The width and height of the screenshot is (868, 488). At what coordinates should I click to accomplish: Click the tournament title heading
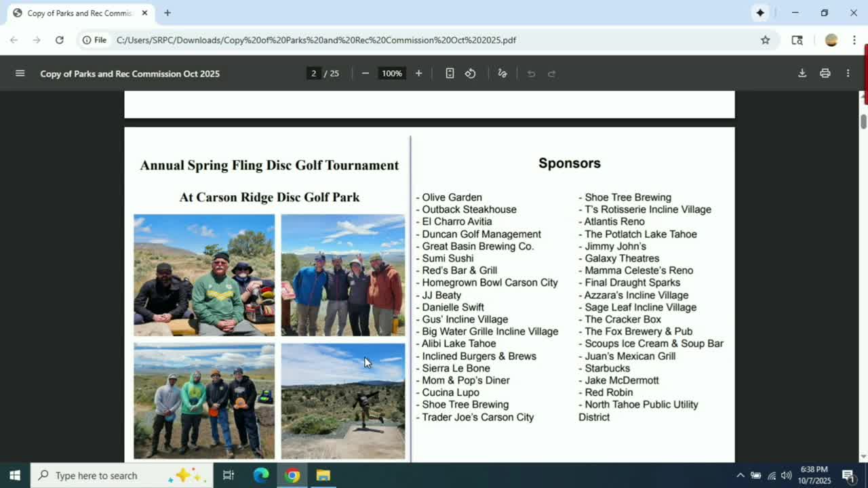point(269,165)
